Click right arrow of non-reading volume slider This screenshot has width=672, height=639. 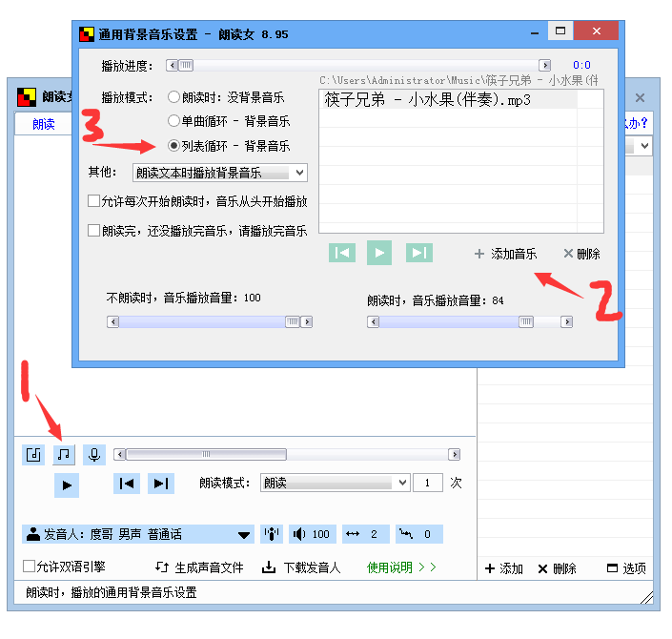[x=306, y=321]
